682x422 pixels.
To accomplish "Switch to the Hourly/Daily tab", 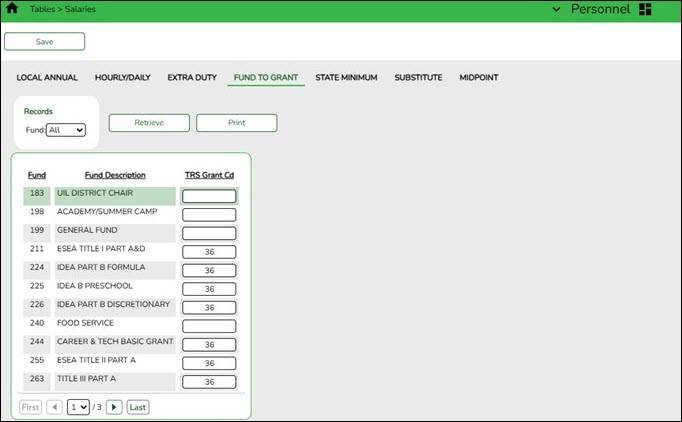I will point(123,77).
